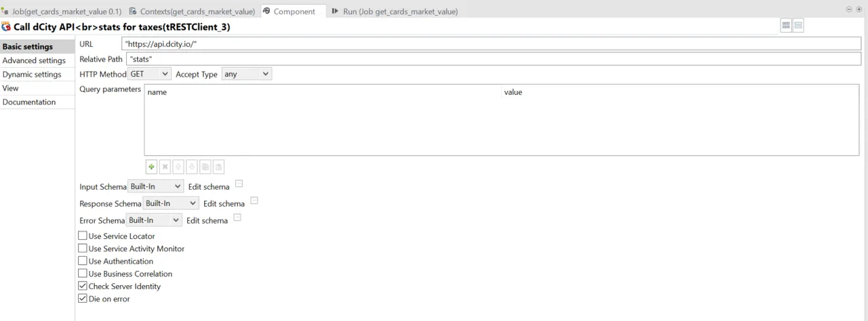The image size is (868, 321).
Task: Open the Accept Type dropdown
Action: pos(247,74)
